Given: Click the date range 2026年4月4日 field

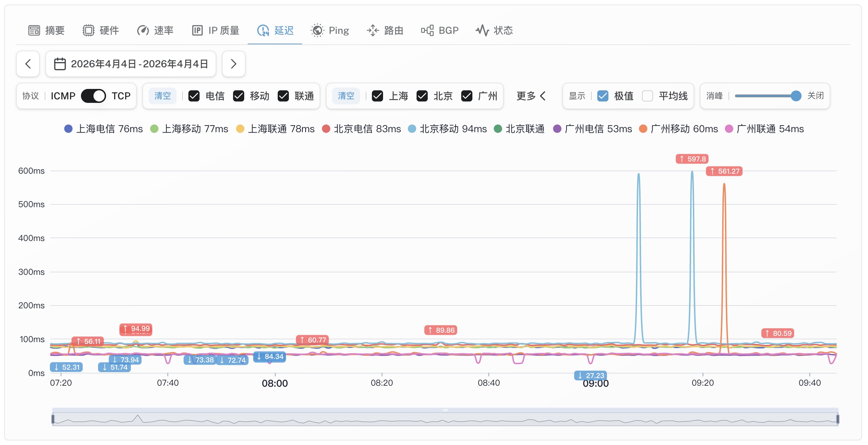Looking at the screenshot, I should pos(131,64).
